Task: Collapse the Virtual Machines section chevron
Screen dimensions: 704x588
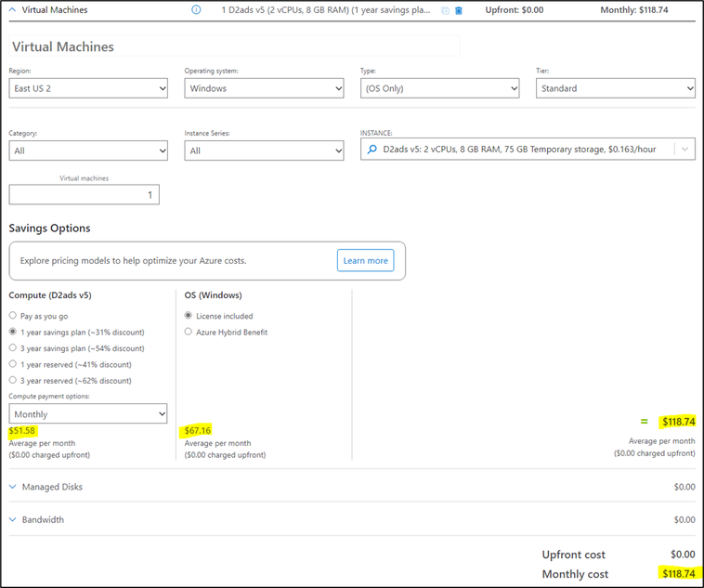Action: pos(13,10)
